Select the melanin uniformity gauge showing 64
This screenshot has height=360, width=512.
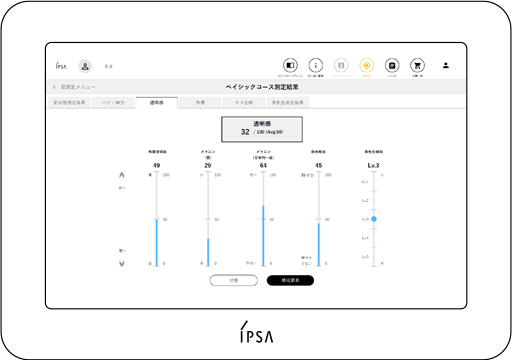pyautogui.click(x=263, y=219)
